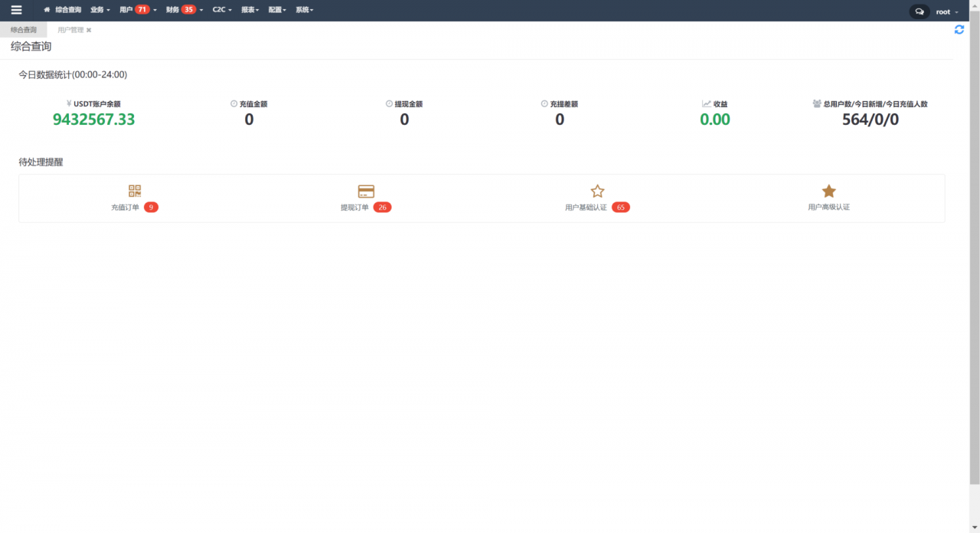
Task: Click the 用户基础认证 outline star icon
Action: (597, 191)
